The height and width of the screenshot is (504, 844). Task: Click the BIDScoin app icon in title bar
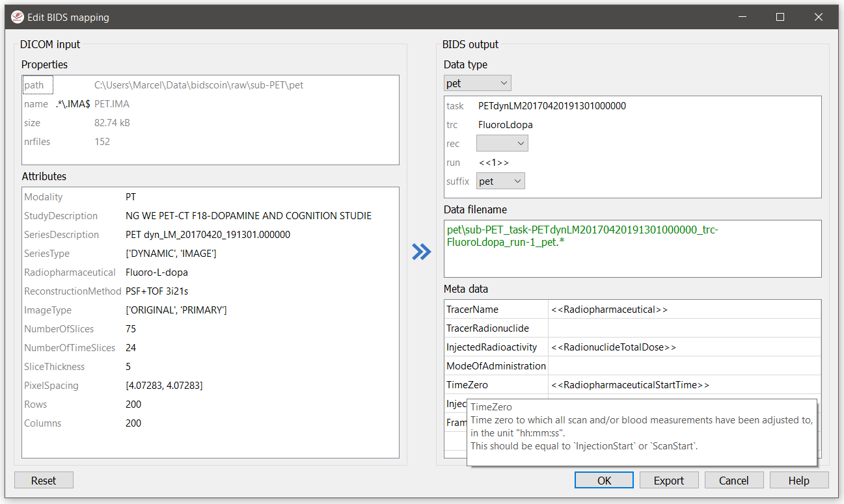pos(17,18)
